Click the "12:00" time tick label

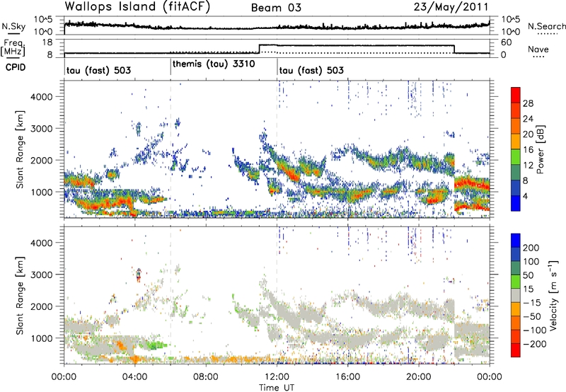(277, 377)
